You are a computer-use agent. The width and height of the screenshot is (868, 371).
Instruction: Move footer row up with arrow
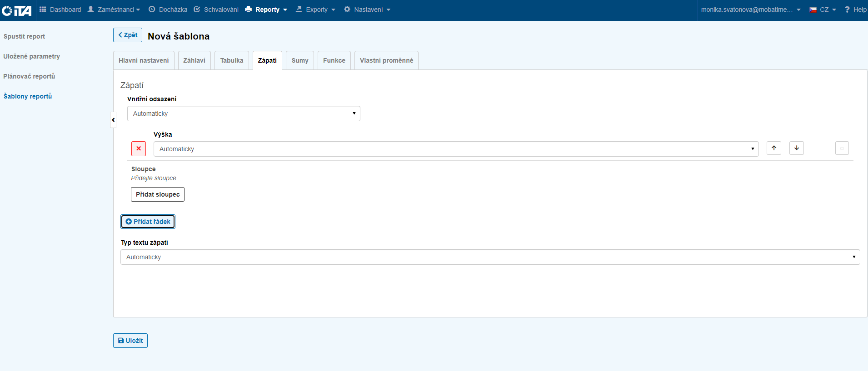[x=773, y=148]
